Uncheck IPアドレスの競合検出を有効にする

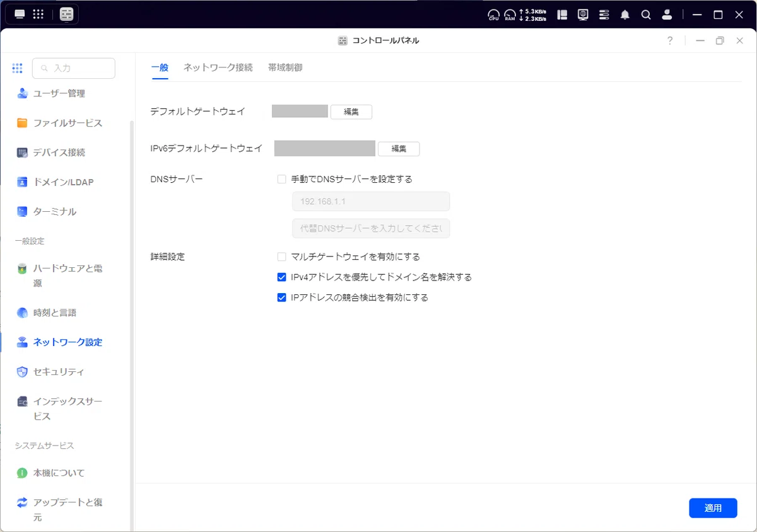(282, 298)
